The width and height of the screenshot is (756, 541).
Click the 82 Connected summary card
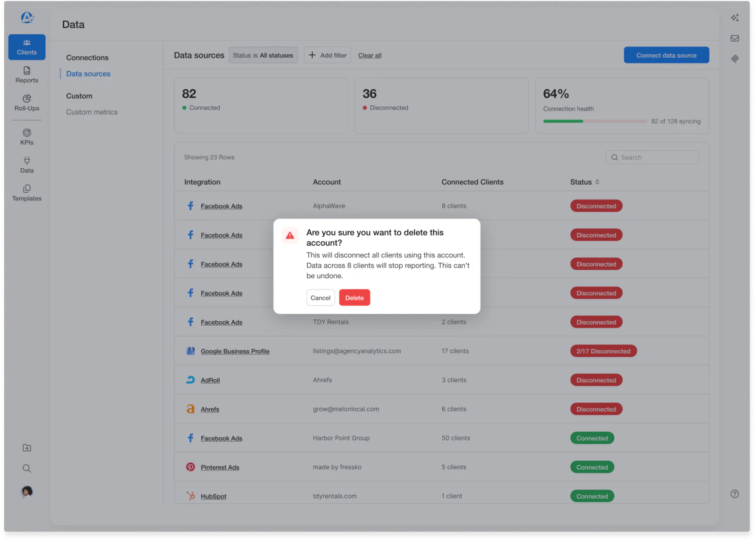[x=261, y=105]
